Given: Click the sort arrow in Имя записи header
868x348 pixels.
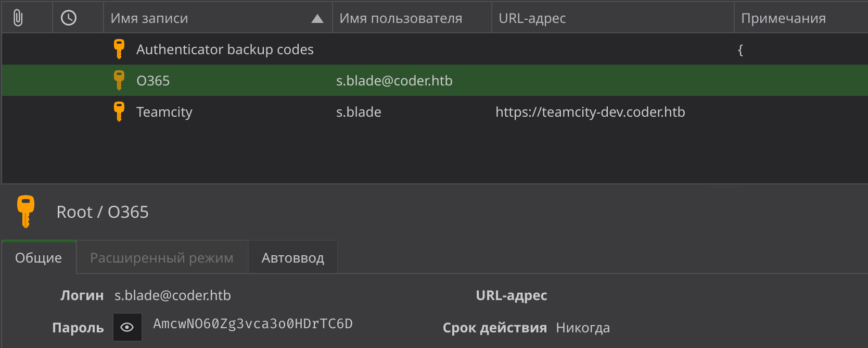Looking at the screenshot, I should point(317,19).
